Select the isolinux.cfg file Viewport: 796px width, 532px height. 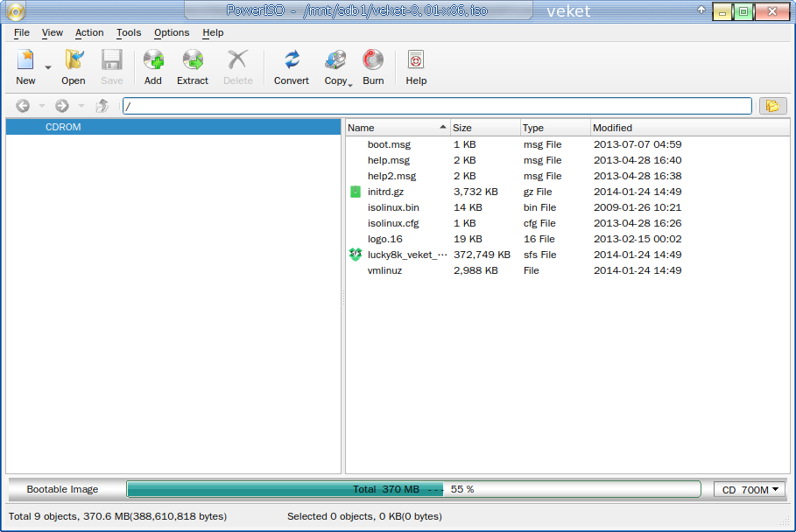click(x=393, y=223)
